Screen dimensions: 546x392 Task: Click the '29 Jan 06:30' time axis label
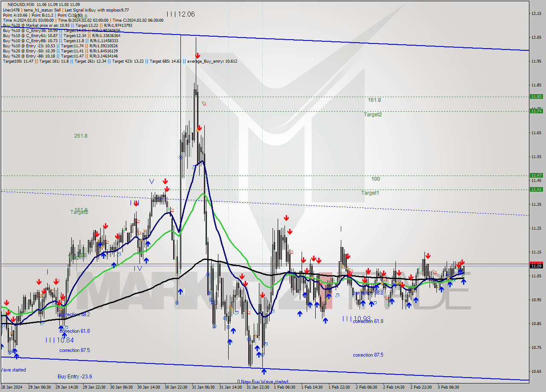39,387
